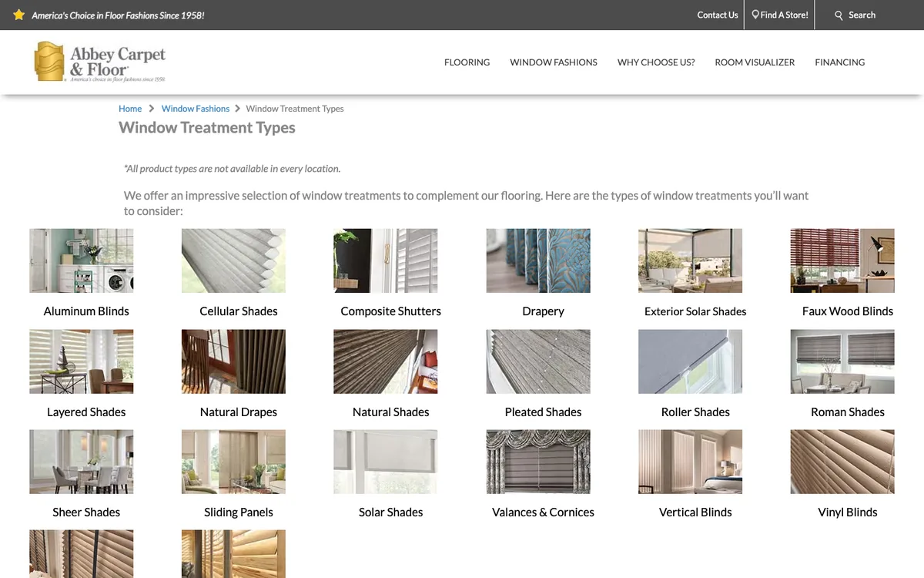Image resolution: width=924 pixels, height=578 pixels.
Task: Click the Drapery label
Action: pos(544,311)
